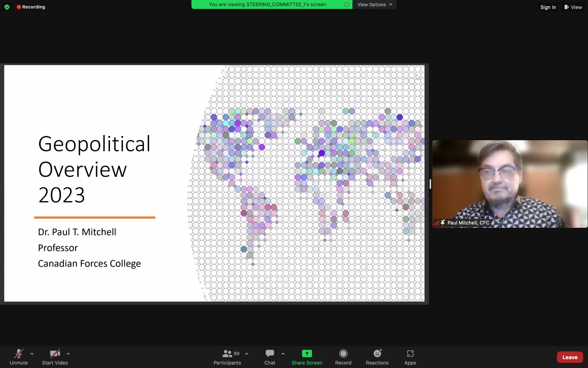
Task: Click the red Leave button
Action: (570, 357)
